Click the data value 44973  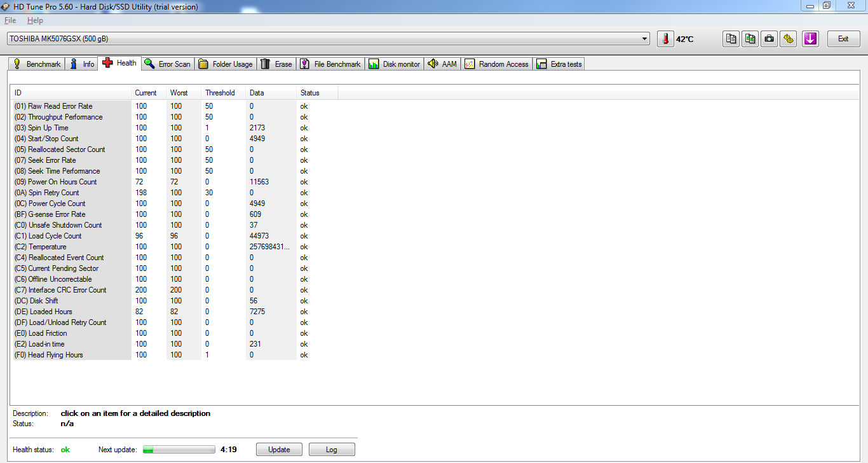point(259,236)
